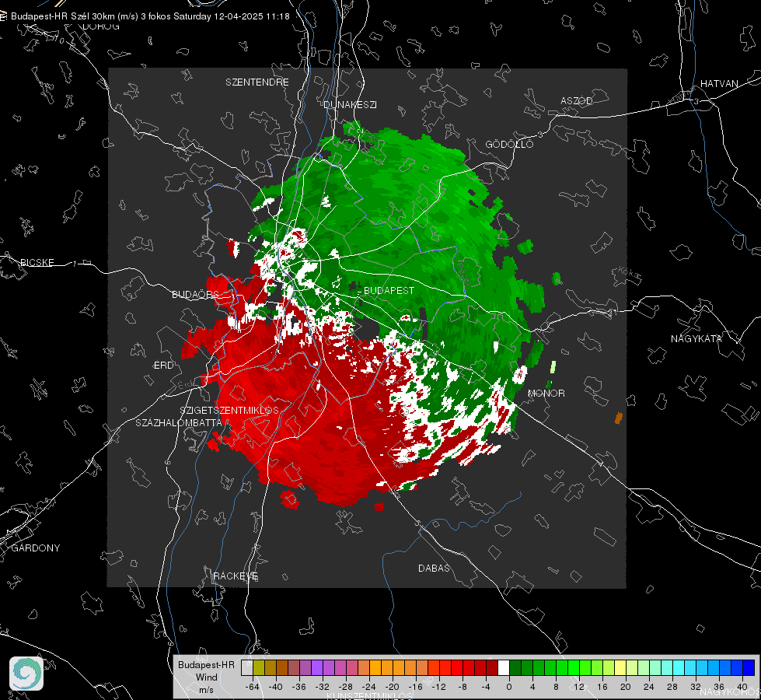Click the 28 value on the legend scale
Screen dimensions: 761x700
[x=672, y=687]
